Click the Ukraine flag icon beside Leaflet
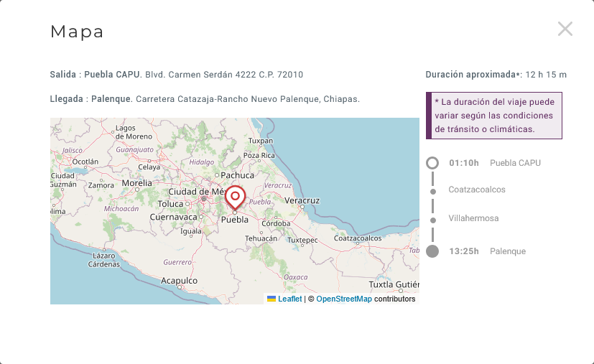 point(272,299)
